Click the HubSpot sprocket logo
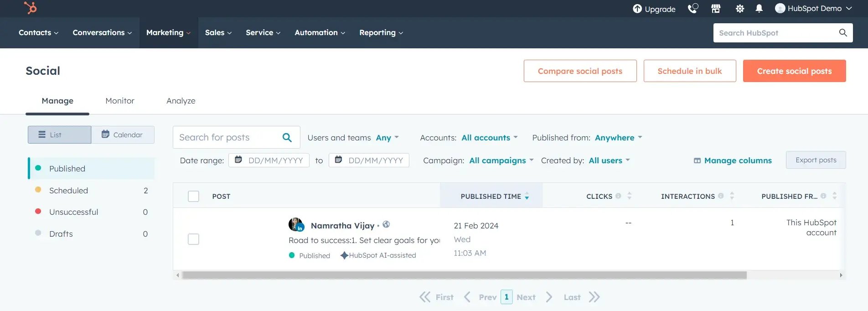 pos(30,8)
